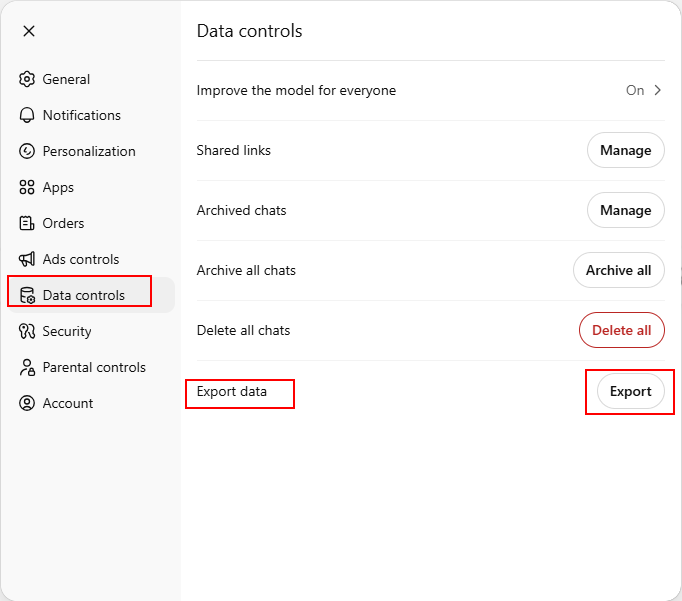Click the Archive all chats label
The image size is (682, 601).
pos(246,270)
